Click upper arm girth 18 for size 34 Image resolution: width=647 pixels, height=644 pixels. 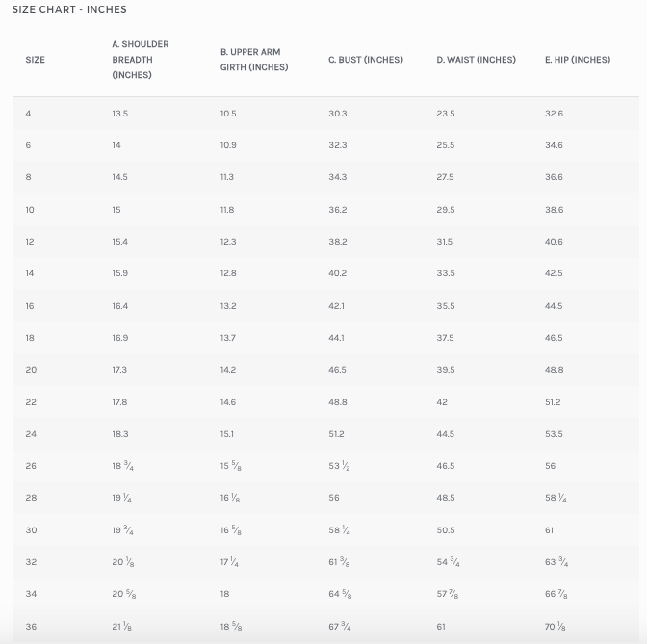[x=225, y=594]
